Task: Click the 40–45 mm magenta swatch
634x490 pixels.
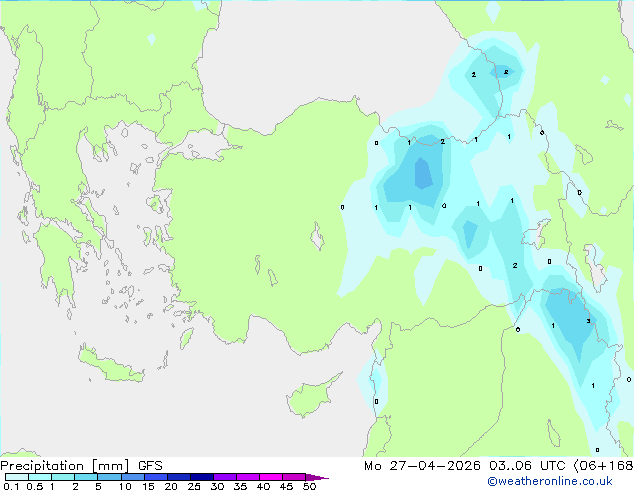Action: [271, 477]
